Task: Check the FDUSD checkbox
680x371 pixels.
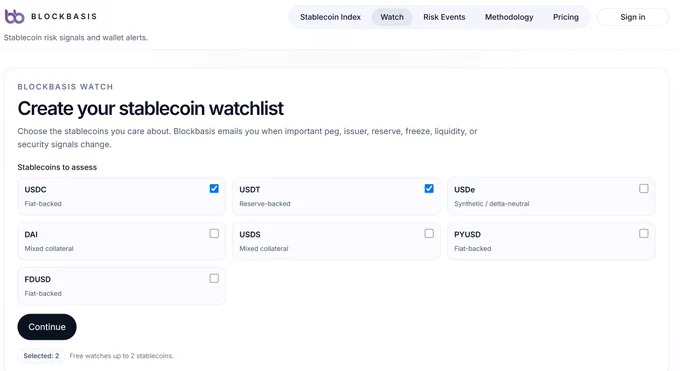Action: 214,278
